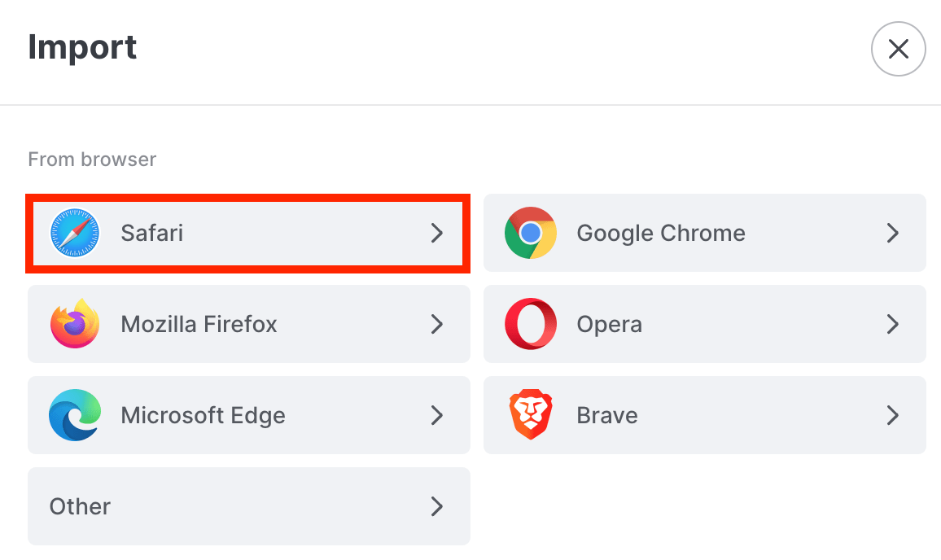Image resolution: width=941 pixels, height=560 pixels.
Task: Click the Import dialog title
Action: pyautogui.click(x=82, y=47)
